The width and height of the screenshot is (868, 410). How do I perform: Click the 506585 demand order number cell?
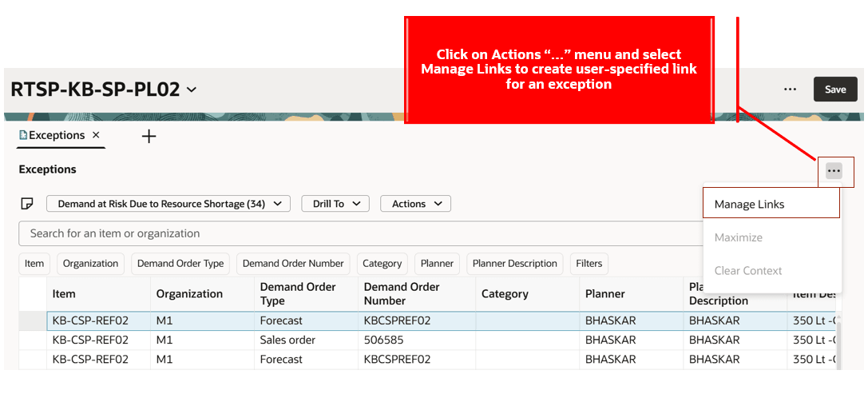pos(417,340)
